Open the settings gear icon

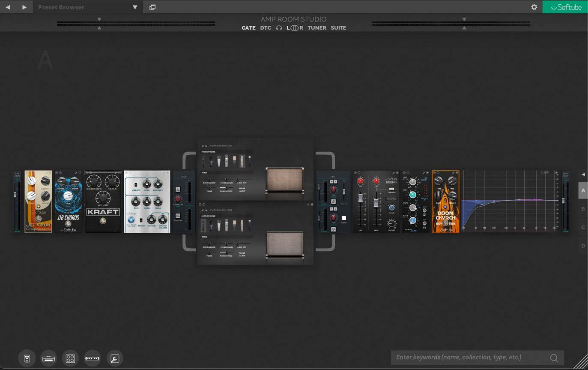click(x=534, y=7)
